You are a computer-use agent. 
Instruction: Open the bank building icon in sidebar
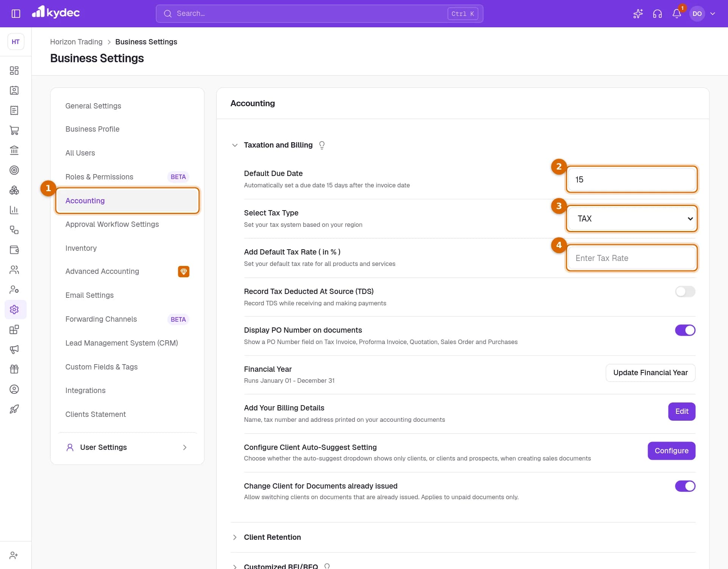pos(14,150)
